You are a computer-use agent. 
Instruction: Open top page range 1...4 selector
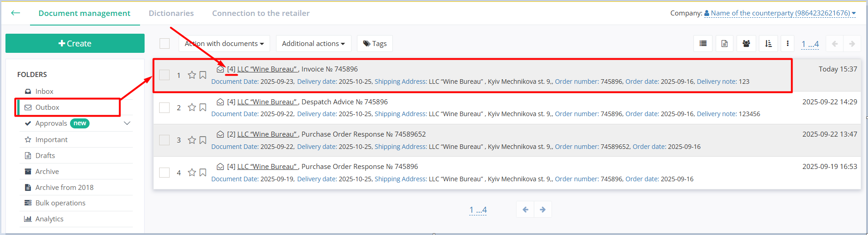coord(810,44)
